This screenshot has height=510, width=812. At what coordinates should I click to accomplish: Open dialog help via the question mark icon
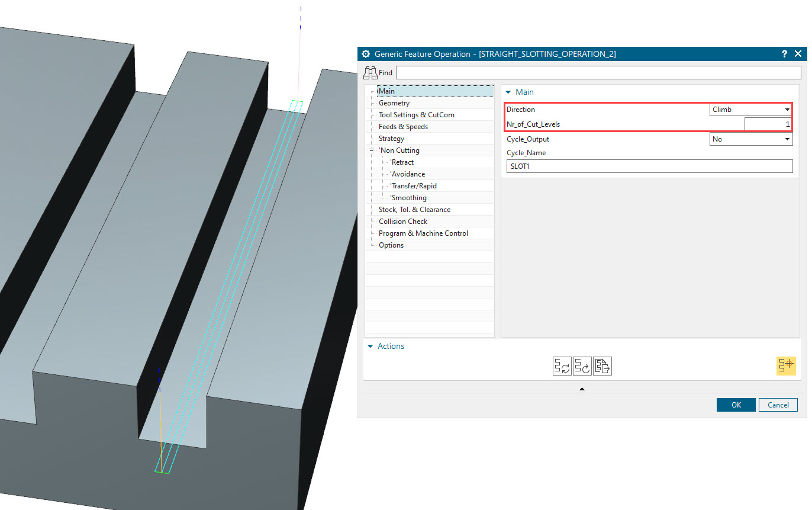[784, 54]
